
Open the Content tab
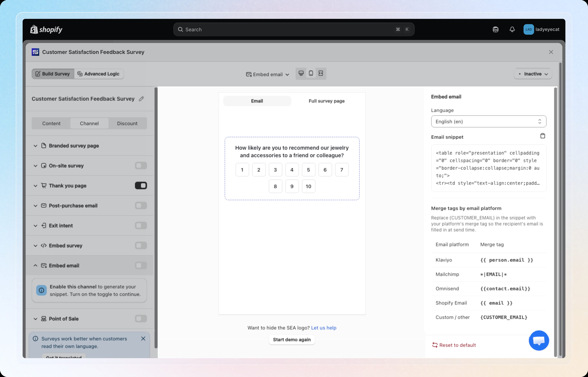(51, 123)
